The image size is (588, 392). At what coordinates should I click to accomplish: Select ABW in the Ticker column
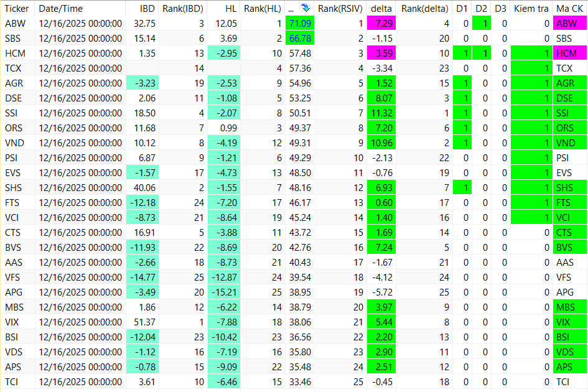pos(16,23)
